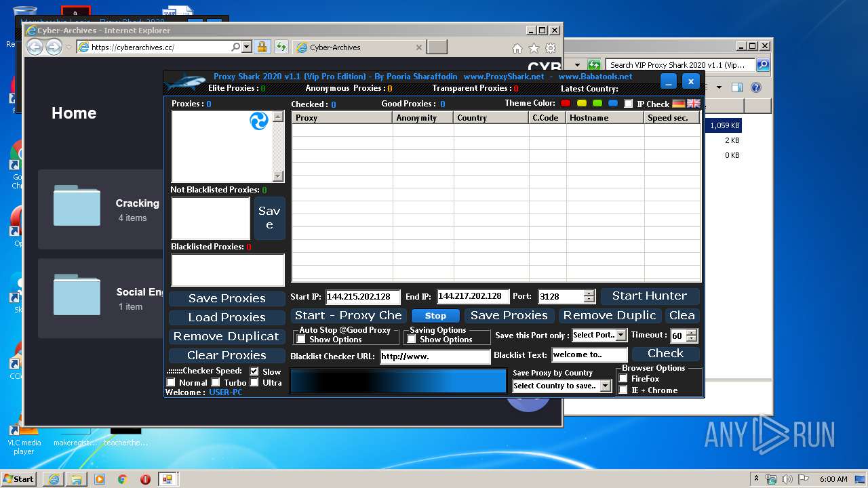Open Explorer help question mark icon
The width and height of the screenshot is (868, 488).
tap(756, 87)
